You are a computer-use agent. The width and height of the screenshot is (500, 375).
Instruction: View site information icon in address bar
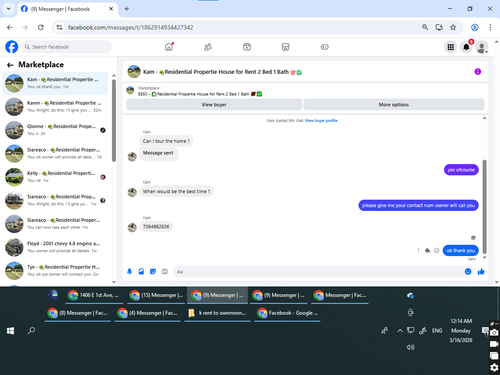coord(59,27)
